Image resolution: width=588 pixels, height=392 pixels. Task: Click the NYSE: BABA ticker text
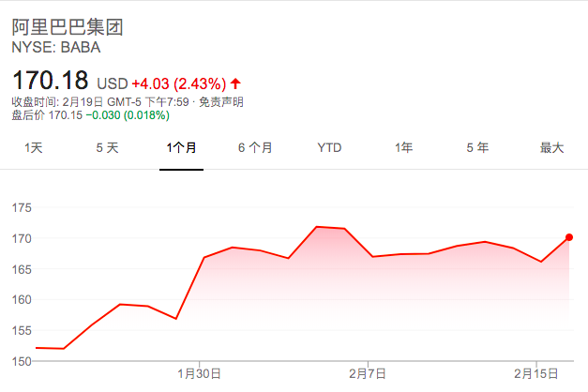point(56,47)
